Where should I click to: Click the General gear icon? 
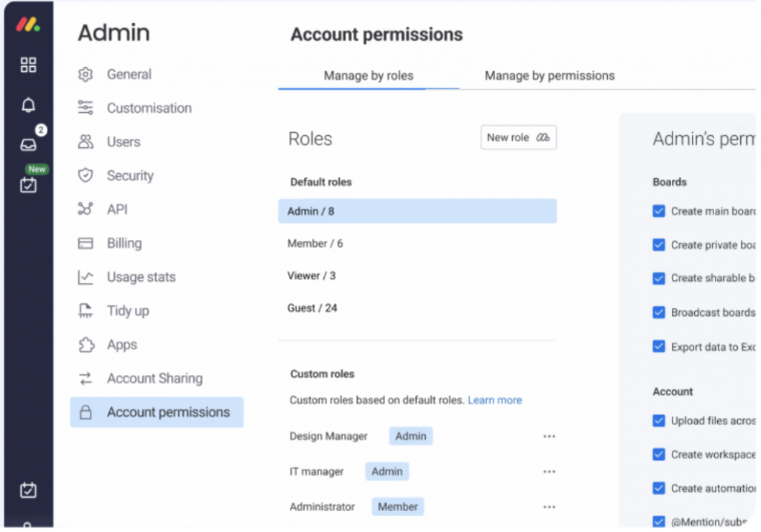pos(85,74)
